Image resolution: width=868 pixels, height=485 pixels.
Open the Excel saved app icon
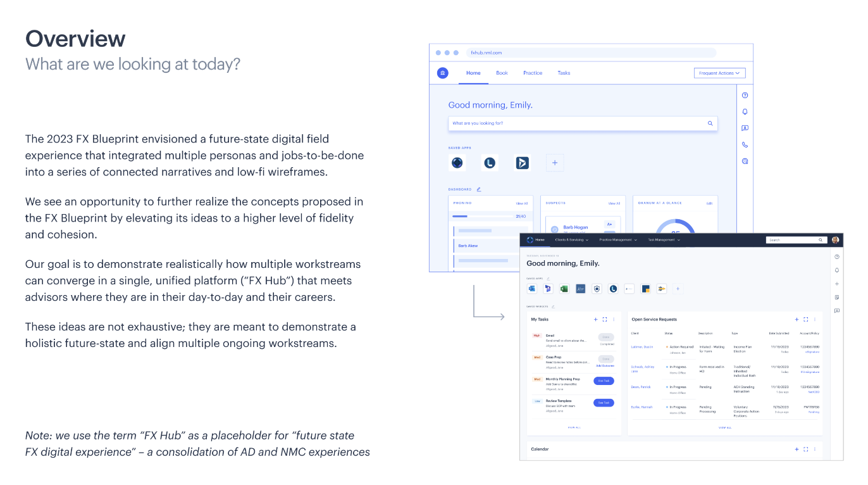coord(564,289)
